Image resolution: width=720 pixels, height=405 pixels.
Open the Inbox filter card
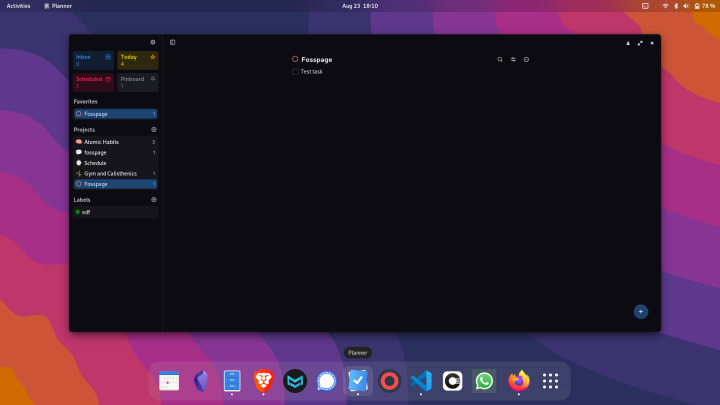tap(93, 60)
